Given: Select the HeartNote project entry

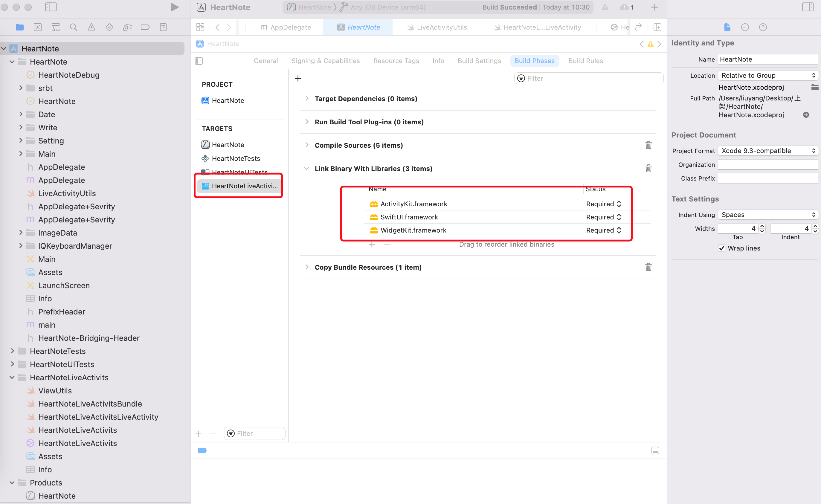Looking at the screenshot, I should coord(223,100).
